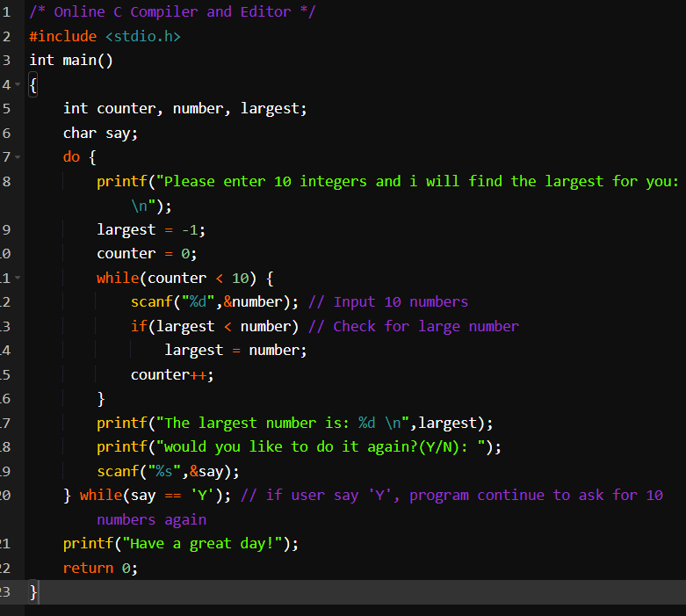
Task: Click the while(say == 'Y') condition
Action: pos(155,495)
